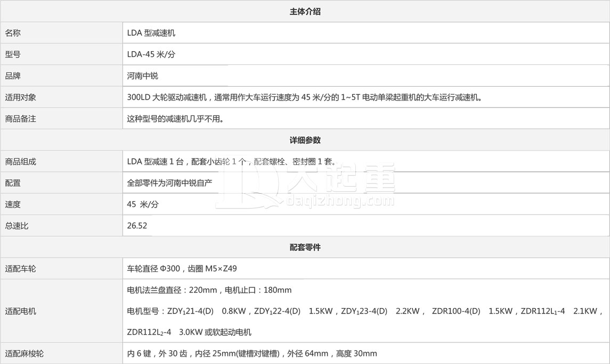Click the ZDR112L₂-4 3.0KW line
The height and width of the screenshot is (364, 610).
[x=189, y=332]
